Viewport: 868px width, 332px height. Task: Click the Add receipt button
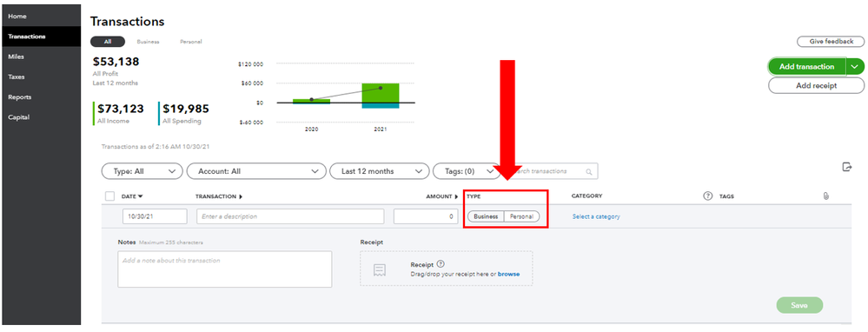click(x=816, y=86)
